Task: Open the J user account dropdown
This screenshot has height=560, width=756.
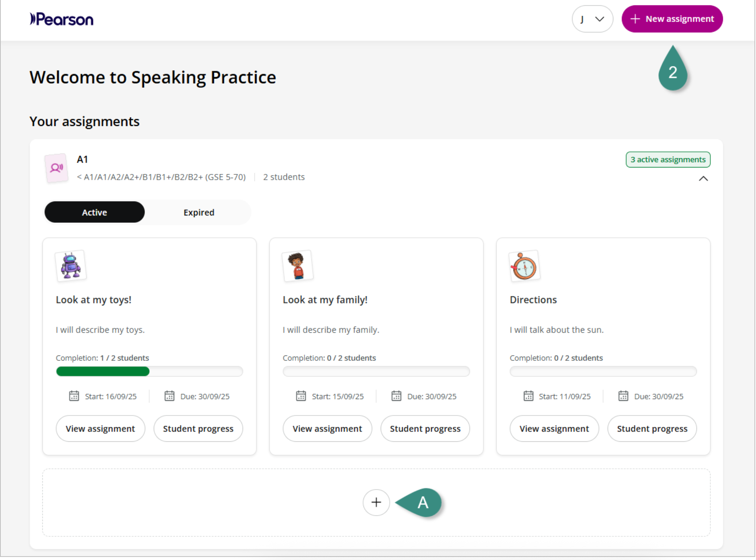Action: pos(592,19)
